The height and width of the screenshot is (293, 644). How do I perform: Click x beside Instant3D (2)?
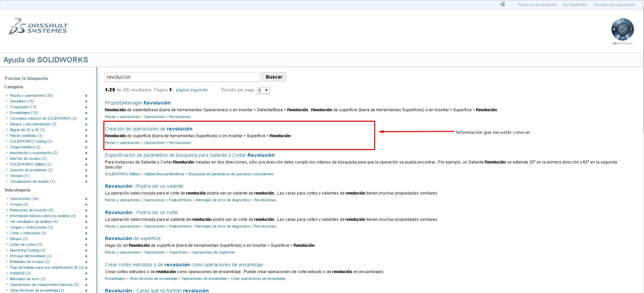coord(86,273)
